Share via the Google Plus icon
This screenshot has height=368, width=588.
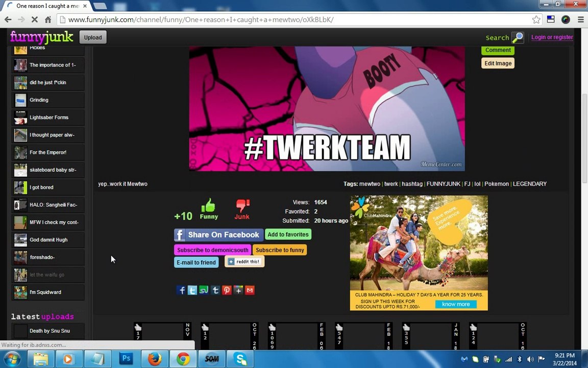pos(238,290)
